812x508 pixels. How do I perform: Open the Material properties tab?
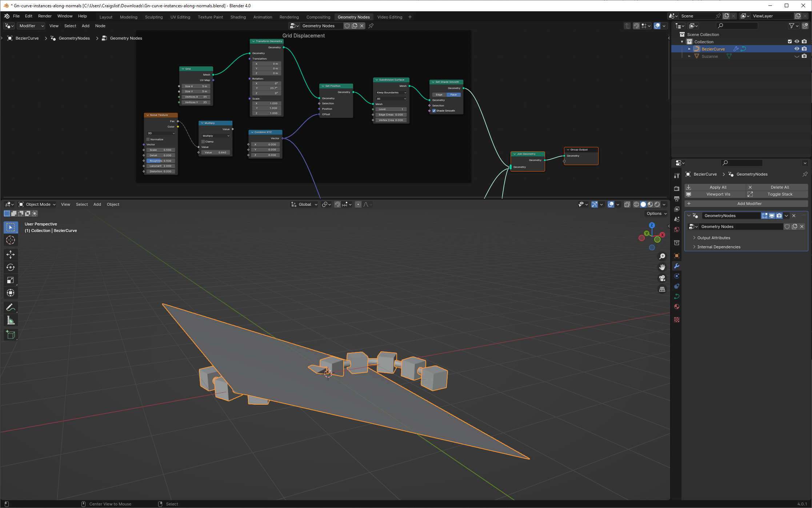[677, 307]
